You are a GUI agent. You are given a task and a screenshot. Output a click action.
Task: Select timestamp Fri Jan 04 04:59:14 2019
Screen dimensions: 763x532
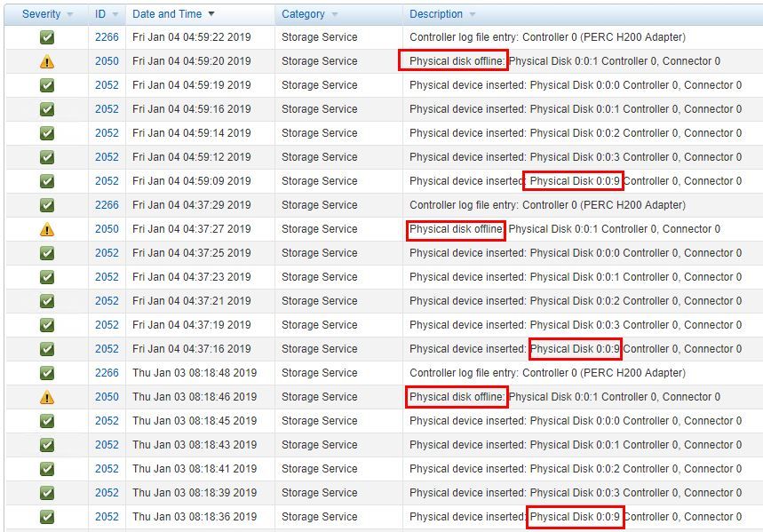(x=192, y=133)
